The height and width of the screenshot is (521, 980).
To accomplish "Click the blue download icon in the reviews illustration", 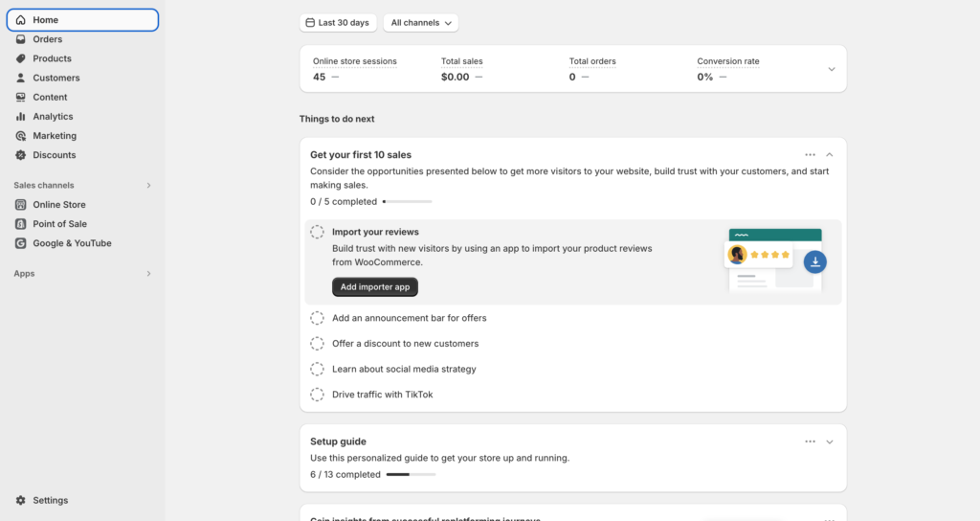I will click(x=815, y=262).
